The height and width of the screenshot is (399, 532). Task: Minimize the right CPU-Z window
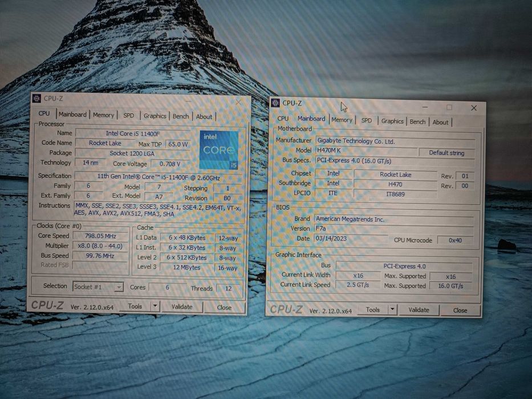click(425, 107)
